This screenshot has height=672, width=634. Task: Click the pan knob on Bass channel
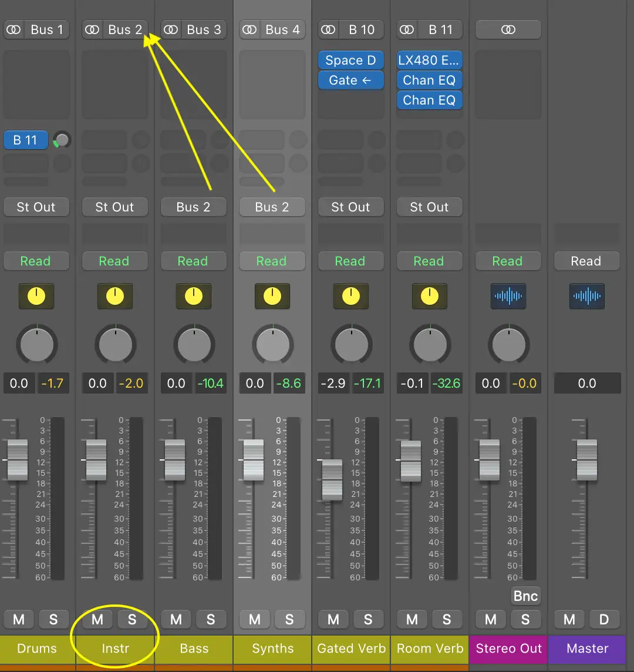(194, 345)
